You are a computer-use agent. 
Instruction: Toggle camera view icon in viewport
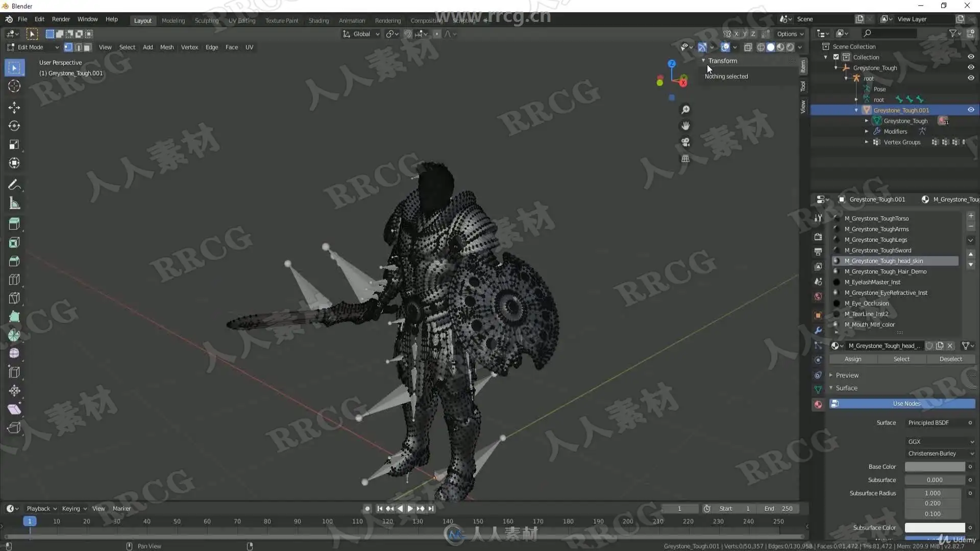point(685,142)
